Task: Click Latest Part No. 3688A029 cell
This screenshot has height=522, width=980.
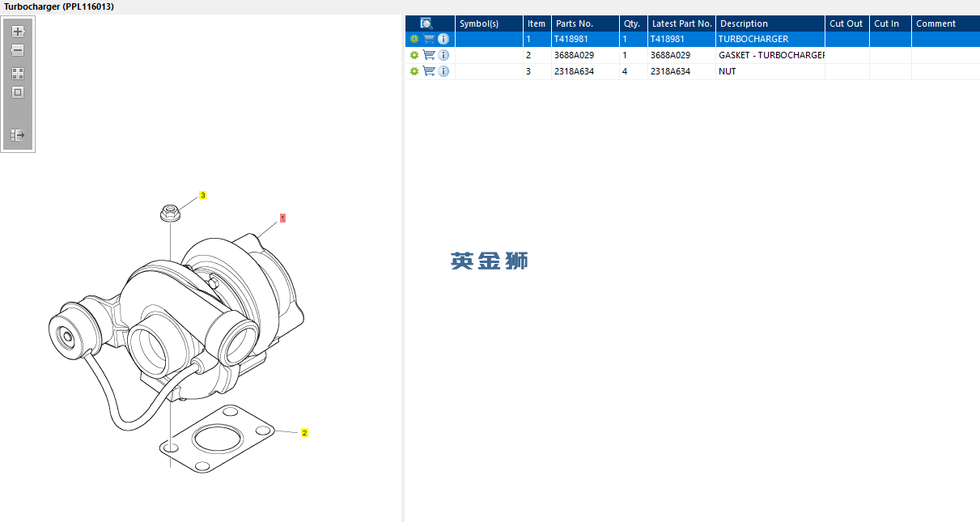Action: 681,55
